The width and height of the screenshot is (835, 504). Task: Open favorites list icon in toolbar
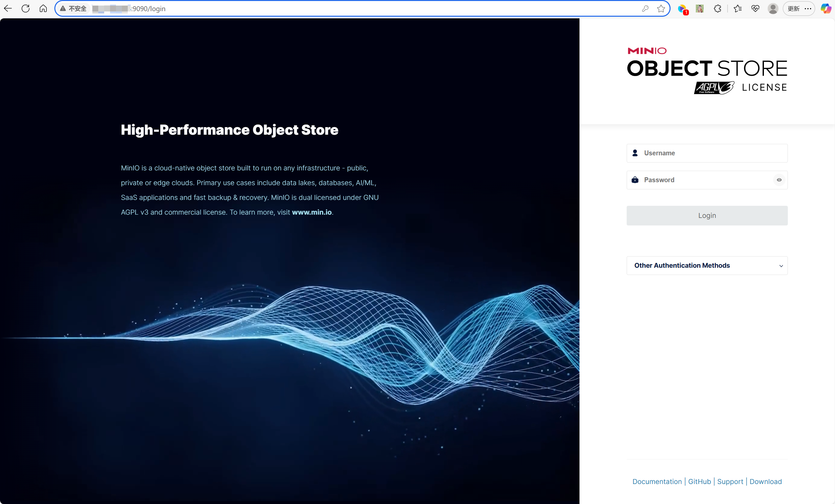(737, 9)
